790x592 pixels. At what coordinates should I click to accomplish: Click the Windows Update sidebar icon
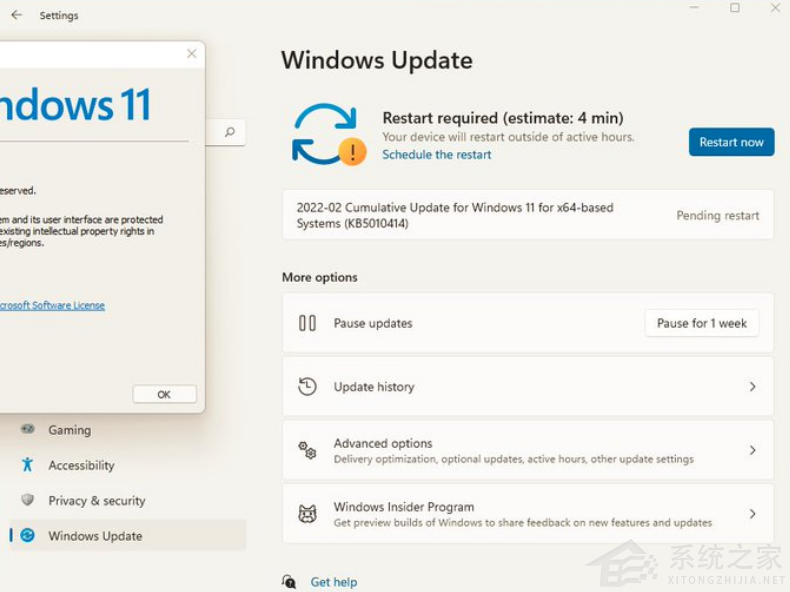pos(28,535)
